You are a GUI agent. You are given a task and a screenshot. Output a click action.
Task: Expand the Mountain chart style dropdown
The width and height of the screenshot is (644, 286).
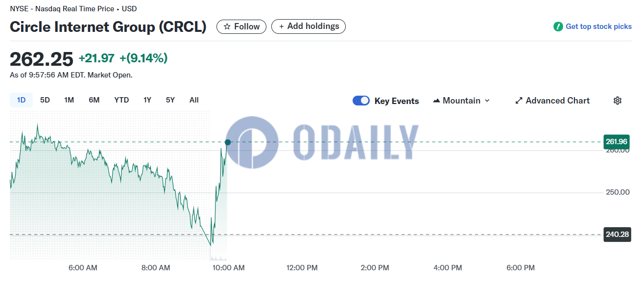[461, 101]
